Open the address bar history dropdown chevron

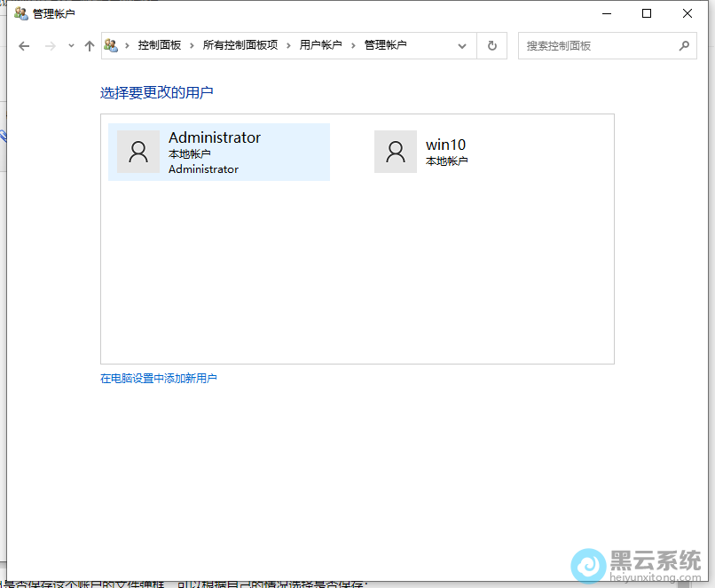coord(462,45)
